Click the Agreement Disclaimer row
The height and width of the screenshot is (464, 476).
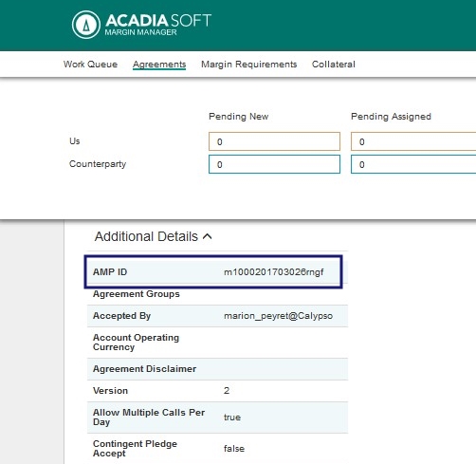(x=217, y=369)
